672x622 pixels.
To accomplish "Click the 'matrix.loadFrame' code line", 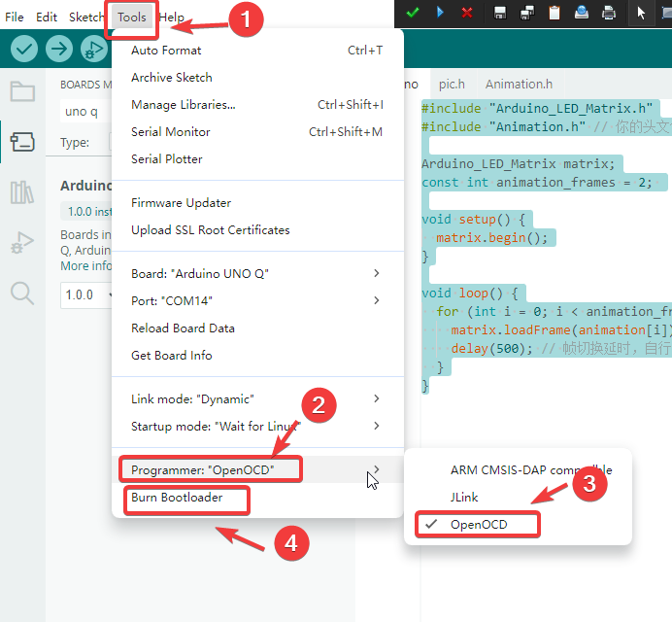I will click(x=561, y=329).
